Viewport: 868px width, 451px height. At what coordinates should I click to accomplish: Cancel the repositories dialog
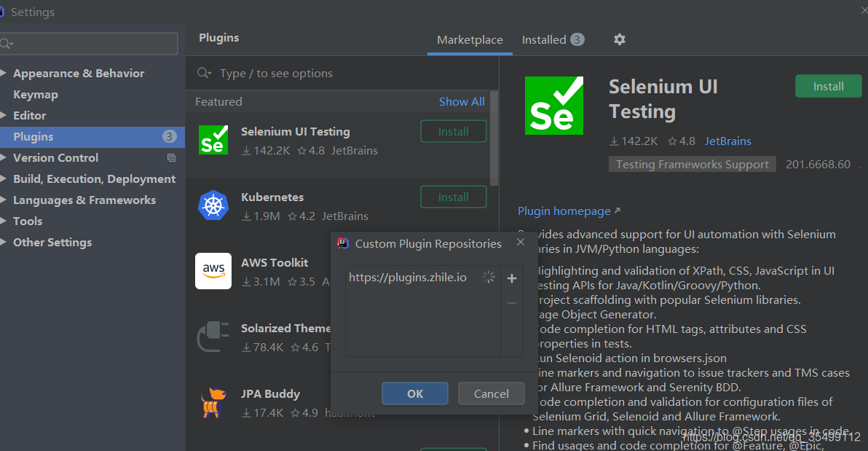click(491, 393)
